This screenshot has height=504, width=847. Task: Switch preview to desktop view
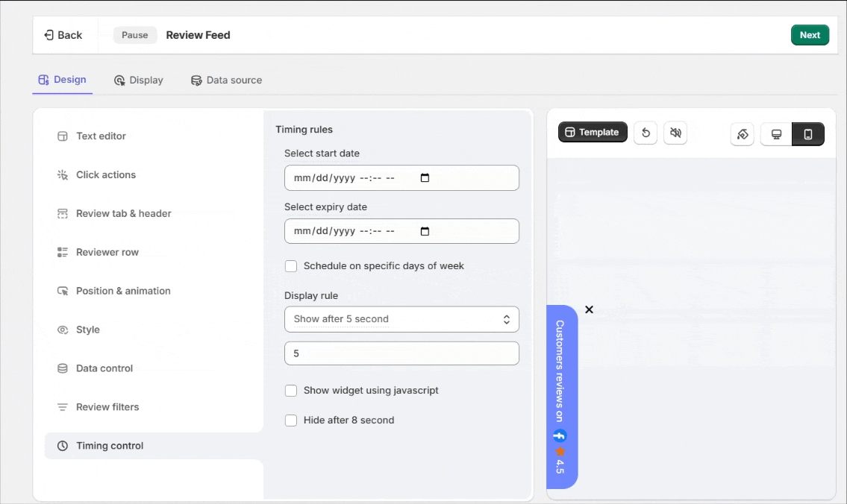[x=776, y=134]
